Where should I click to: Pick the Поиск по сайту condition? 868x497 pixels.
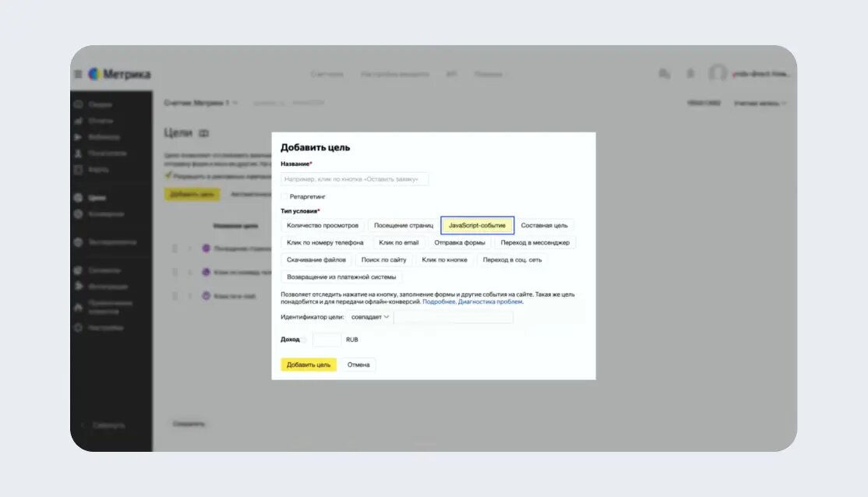(x=383, y=259)
